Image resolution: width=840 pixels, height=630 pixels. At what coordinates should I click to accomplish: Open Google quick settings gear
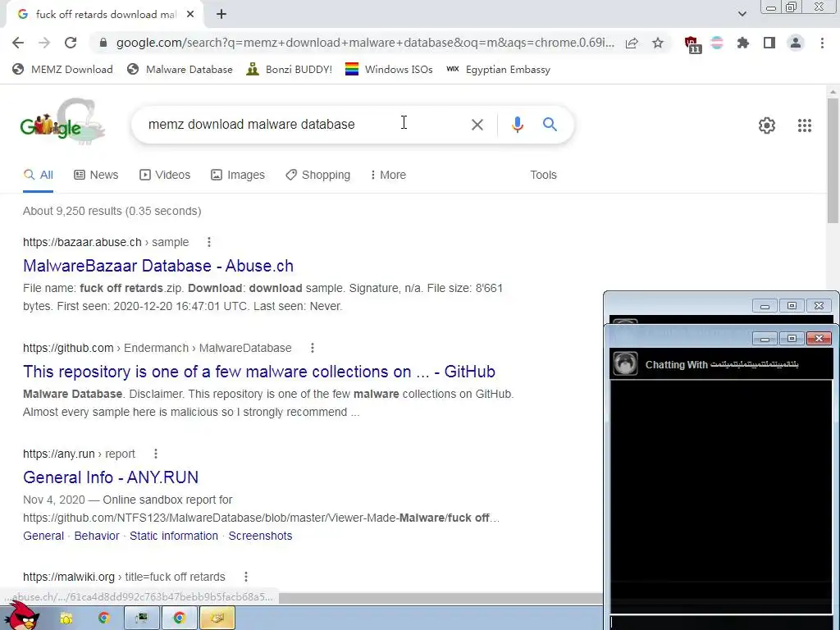point(767,126)
